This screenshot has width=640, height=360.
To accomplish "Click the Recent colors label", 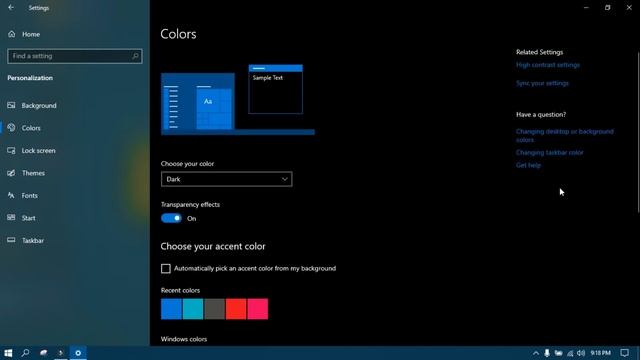I will [180, 290].
